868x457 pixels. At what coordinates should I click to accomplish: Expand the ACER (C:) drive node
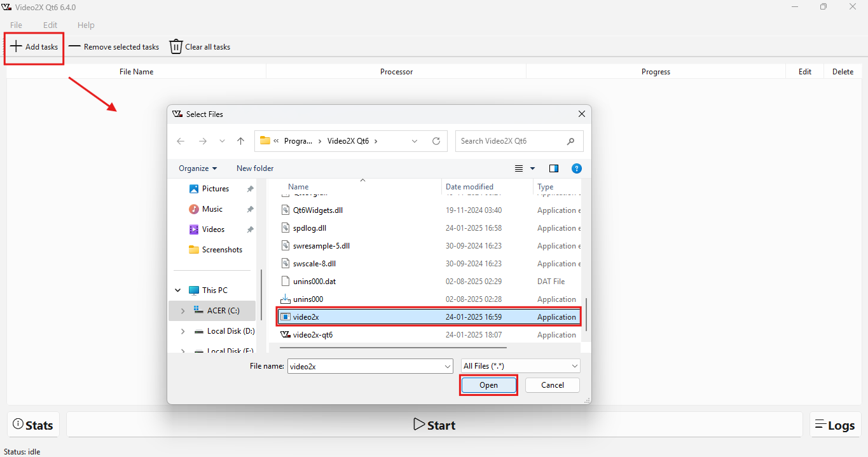[183, 311]
